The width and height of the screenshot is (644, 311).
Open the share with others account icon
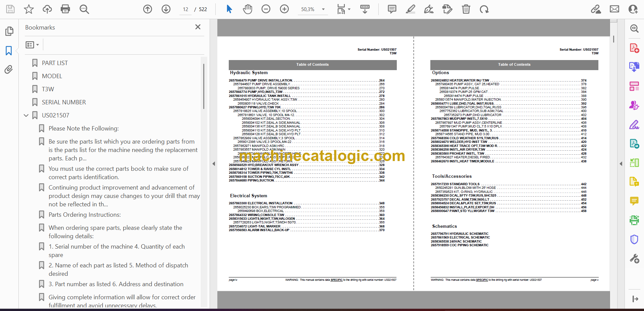point(633,9)
